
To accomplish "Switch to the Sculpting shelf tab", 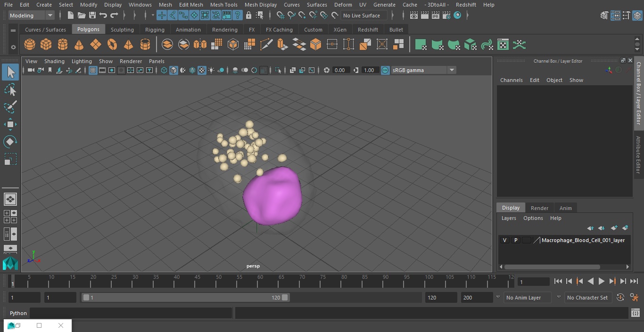I will [122, 29].
